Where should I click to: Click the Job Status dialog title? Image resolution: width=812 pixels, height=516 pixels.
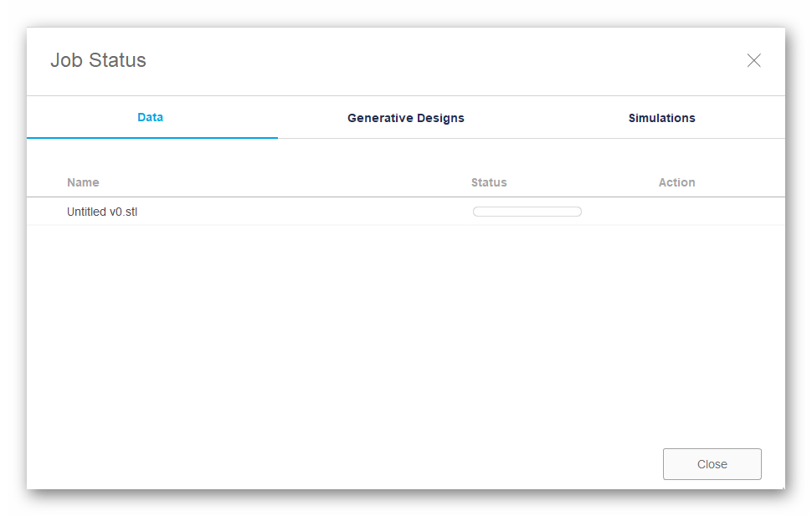98,60
